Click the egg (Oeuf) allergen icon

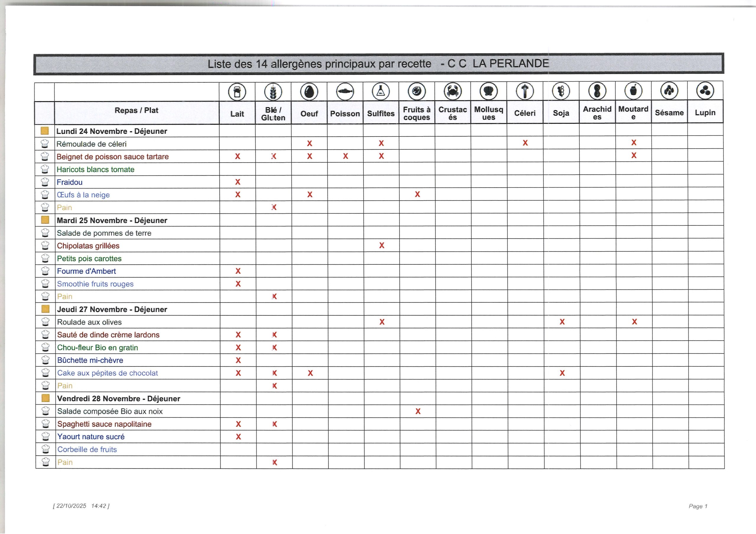(309, 91)
